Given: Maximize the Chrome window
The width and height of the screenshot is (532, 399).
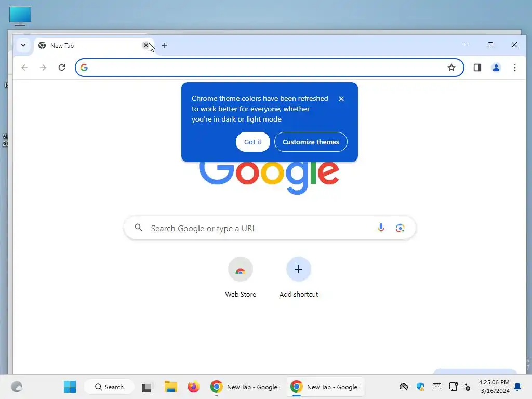Looking at the screenshot, I should coord(490,45).
